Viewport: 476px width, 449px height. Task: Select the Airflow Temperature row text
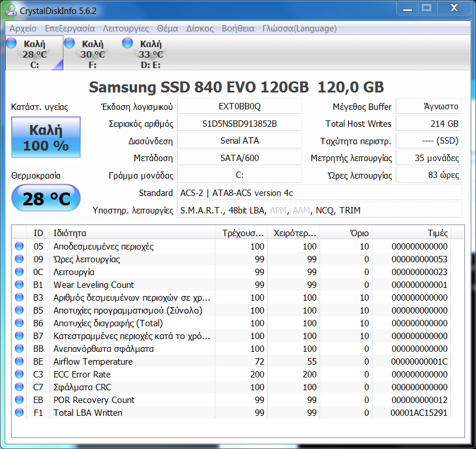(x=93, y=361)
